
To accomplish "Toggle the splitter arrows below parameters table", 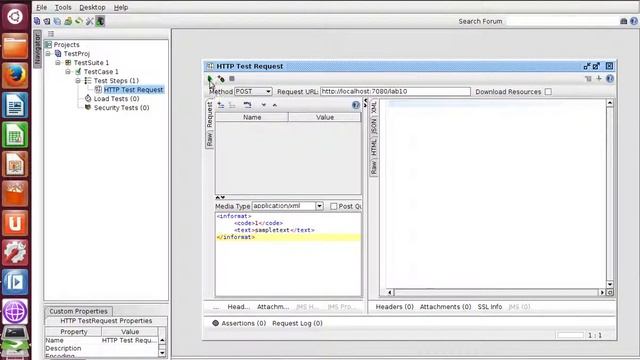I will (220, 197).
